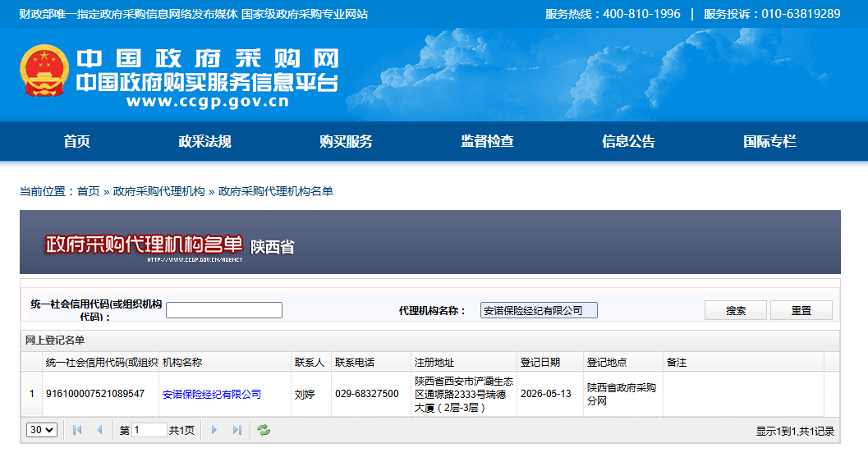Viewport: 868px width, 457px height.
Task: Open 安诺保险经纪有限公司 link in results
Action: [212, 395]
